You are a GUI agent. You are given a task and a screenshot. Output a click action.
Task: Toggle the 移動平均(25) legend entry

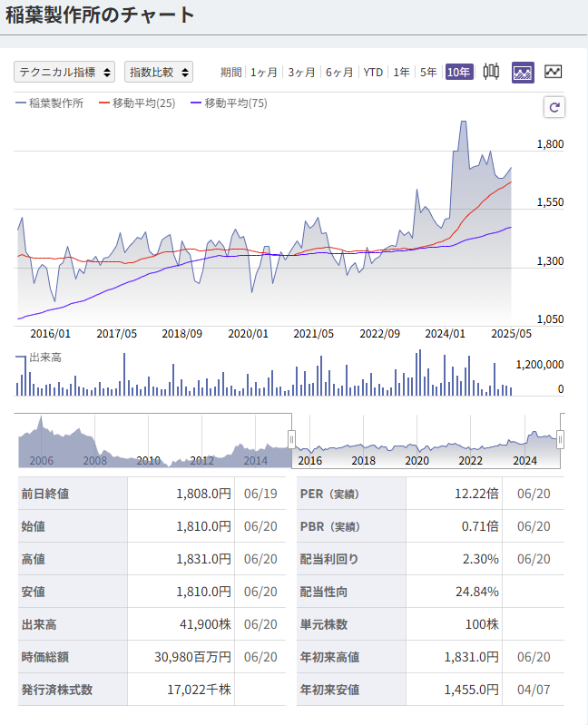137,103
